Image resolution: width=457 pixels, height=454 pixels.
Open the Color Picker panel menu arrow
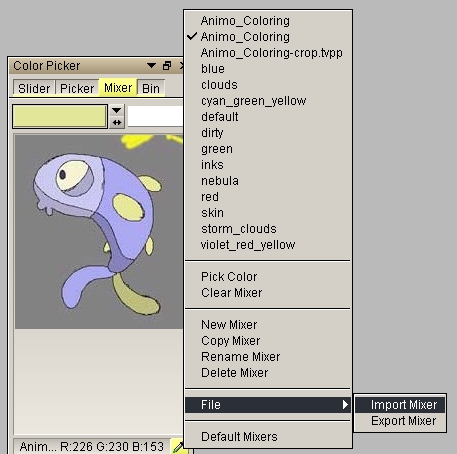[151, 65]
